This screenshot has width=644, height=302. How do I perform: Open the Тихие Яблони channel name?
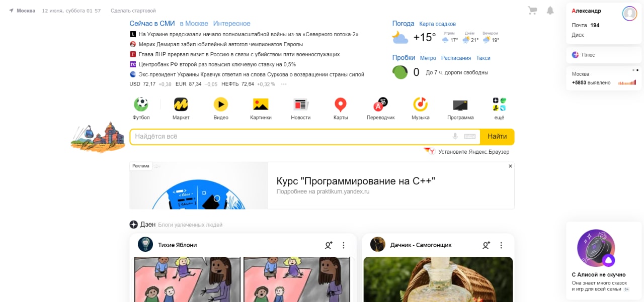click(x=178, y=245)
